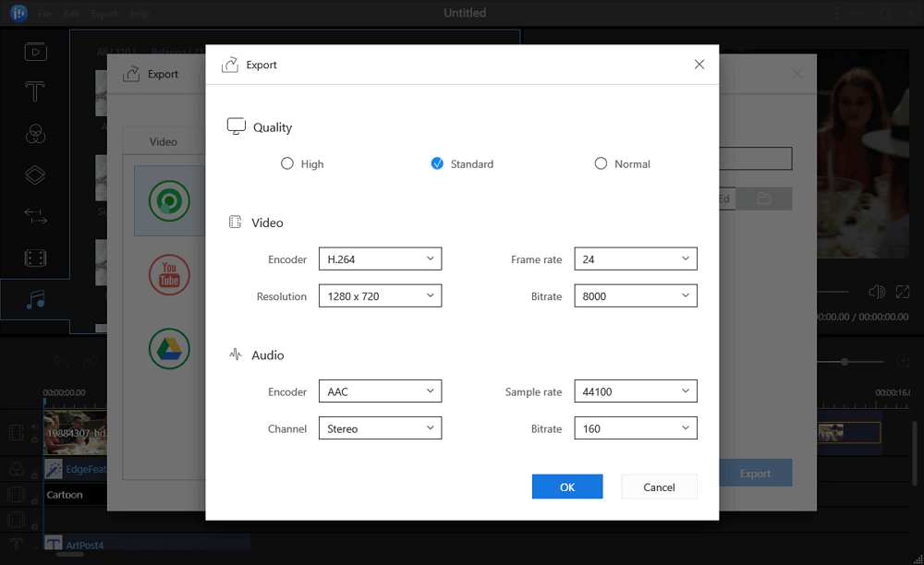Expand the video Encoder H.264 dropdown
Screen dimensions: 924x565
[x=380, y=259]
